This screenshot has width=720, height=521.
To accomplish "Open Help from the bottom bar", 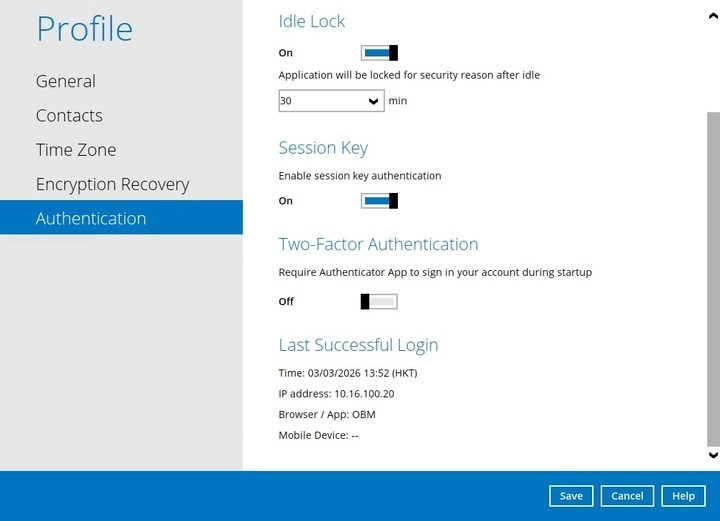I will point(683,496).
